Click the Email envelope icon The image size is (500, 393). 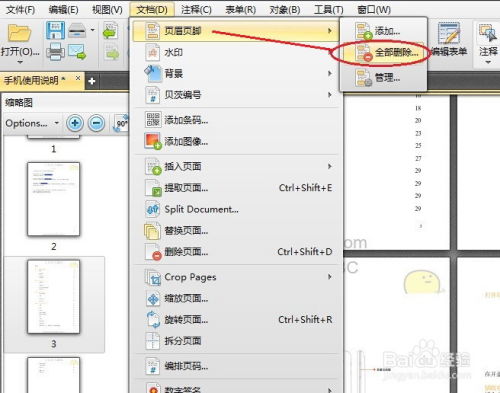click(77, 52)
